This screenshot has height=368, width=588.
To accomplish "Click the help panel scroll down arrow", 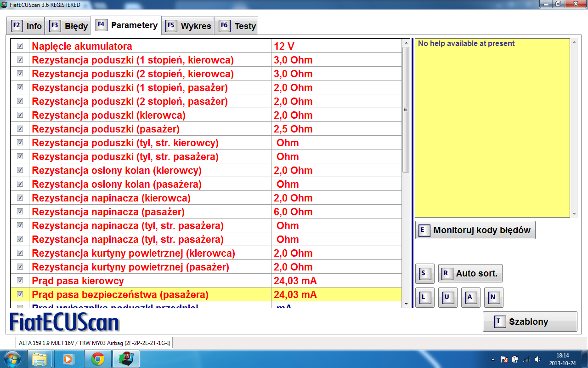I will [574, 214].
